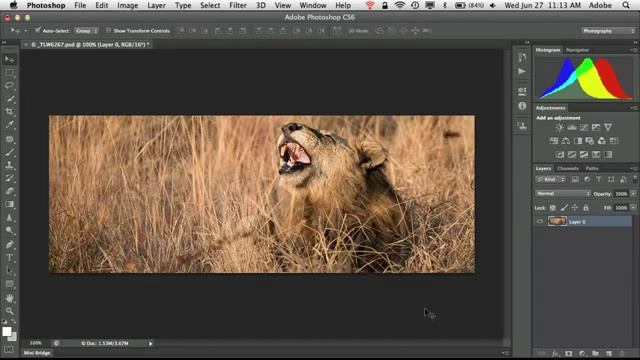640x360 pixels.
Task: Open the Mini Bridge panel
Action: pyautogui.click(x=37, y=353)
